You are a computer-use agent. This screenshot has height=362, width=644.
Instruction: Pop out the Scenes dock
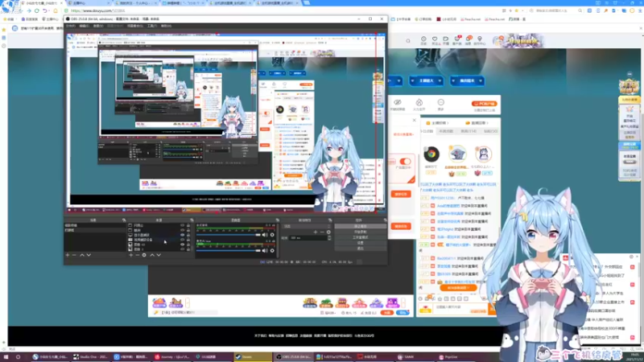tap(124, 220)
